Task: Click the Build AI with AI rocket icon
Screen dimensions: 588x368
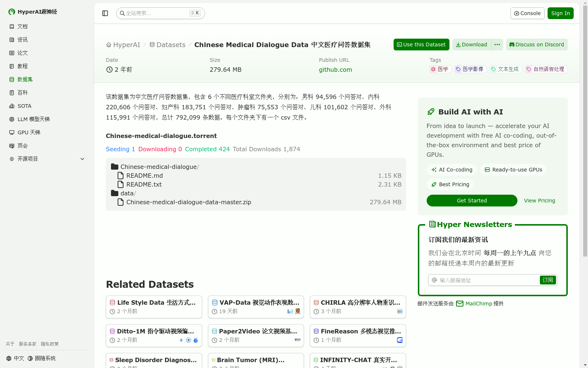Action: (x=431, y=112)
